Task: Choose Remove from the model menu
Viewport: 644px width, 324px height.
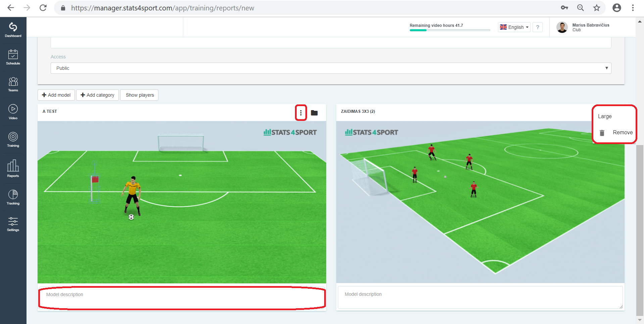Action: click(x=616, y=133)
